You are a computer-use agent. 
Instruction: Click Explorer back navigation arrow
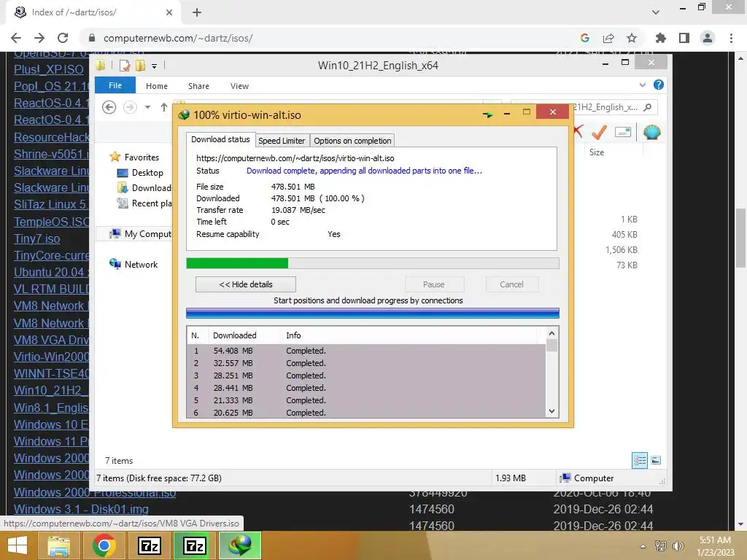pyautogui.click(x=109, y=107)
